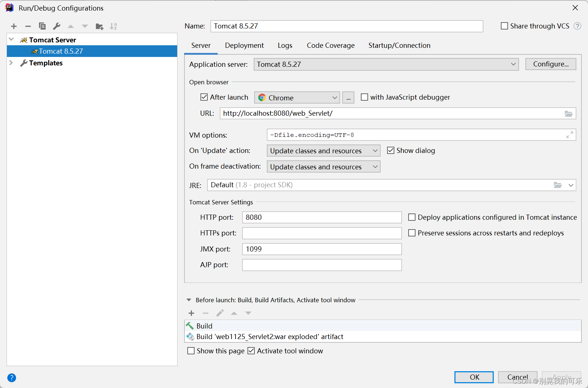Uncheck After launch checkbox

click(204, 97)
